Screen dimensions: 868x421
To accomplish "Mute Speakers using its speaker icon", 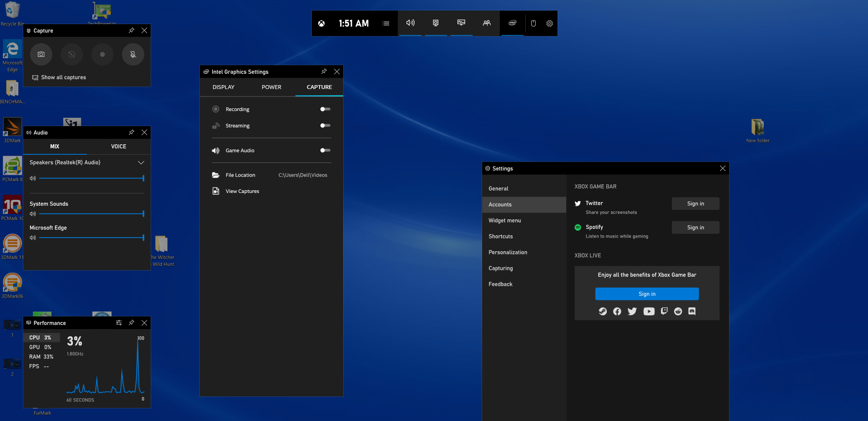I will pos(33,178).
